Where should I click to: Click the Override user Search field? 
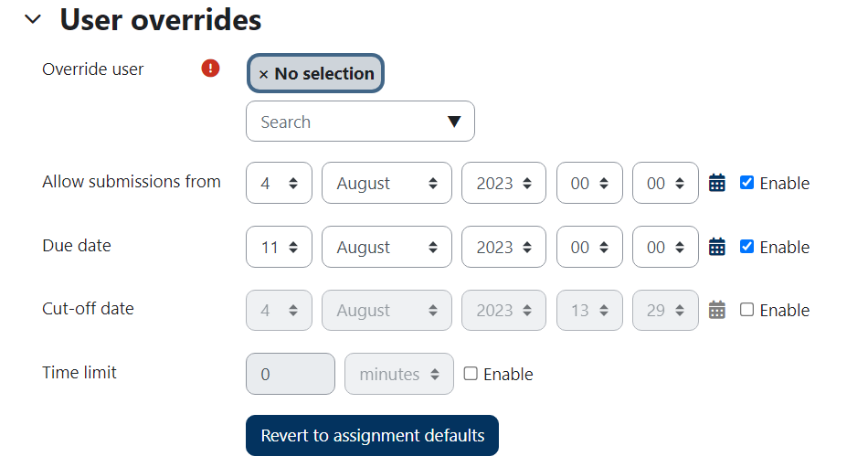coord(347,122)
